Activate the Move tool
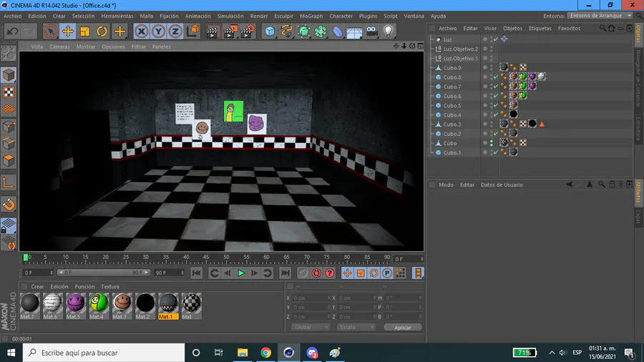The width and height of the screenshot is (644, 362). pyautogui.click(x=68, y=31)
